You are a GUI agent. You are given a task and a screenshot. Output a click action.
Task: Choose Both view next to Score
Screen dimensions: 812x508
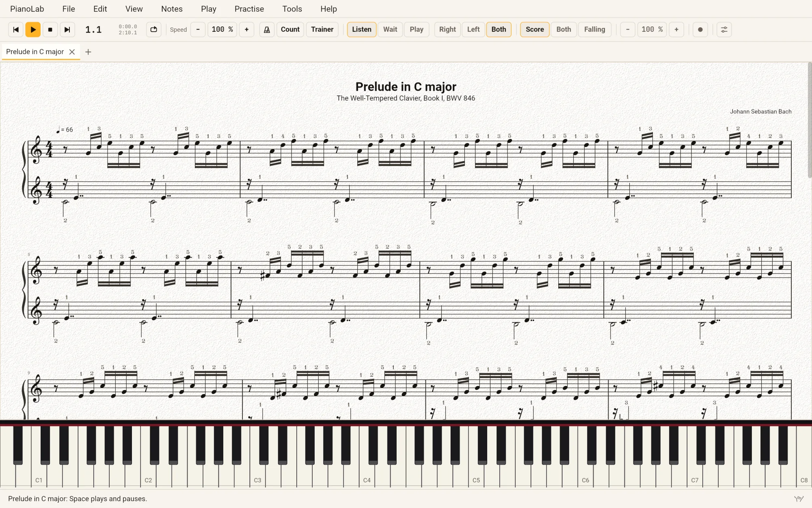click(x=564, y=29)
